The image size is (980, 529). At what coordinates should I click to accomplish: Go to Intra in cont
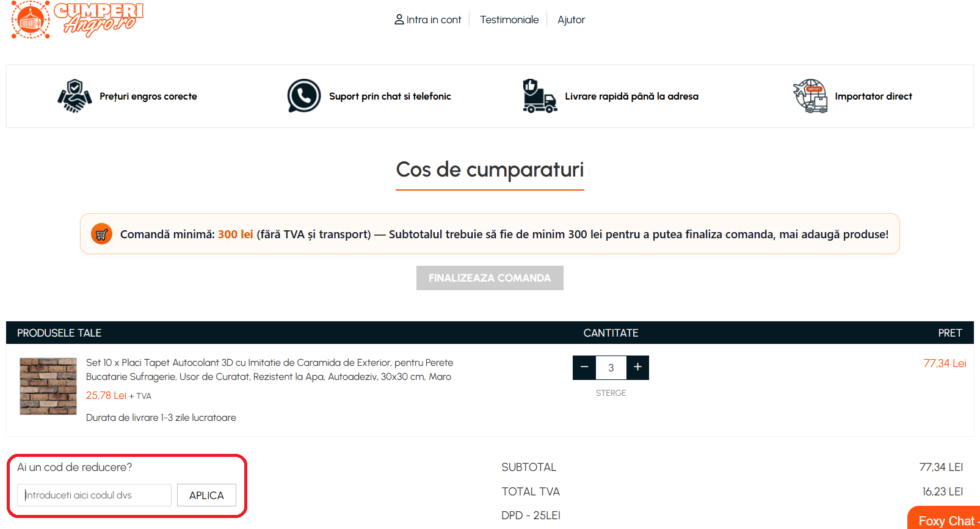pos(434,20)
